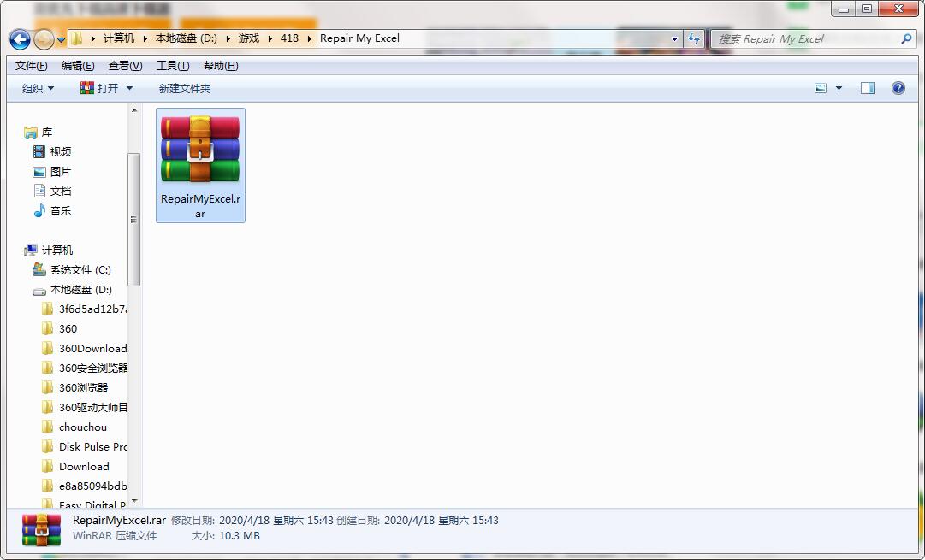
Task: Focus the 搜索 Repair My Excel search box
Action: (806, 39)
